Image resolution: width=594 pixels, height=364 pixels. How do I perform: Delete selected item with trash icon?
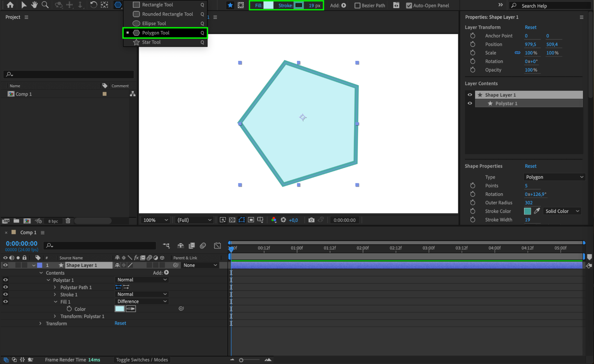(x=68, y=221)
